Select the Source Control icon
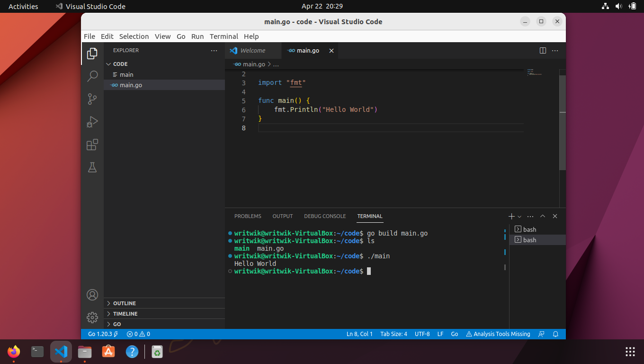This screenshot has width=644, height=364. pyautogui.click(x=92, y=99)
